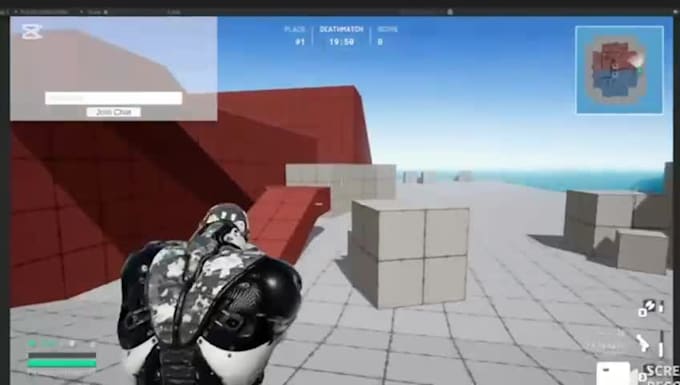Click the Join Chat button
The height and width of the screenshot is (385, 680).
[x=114, y=112]
